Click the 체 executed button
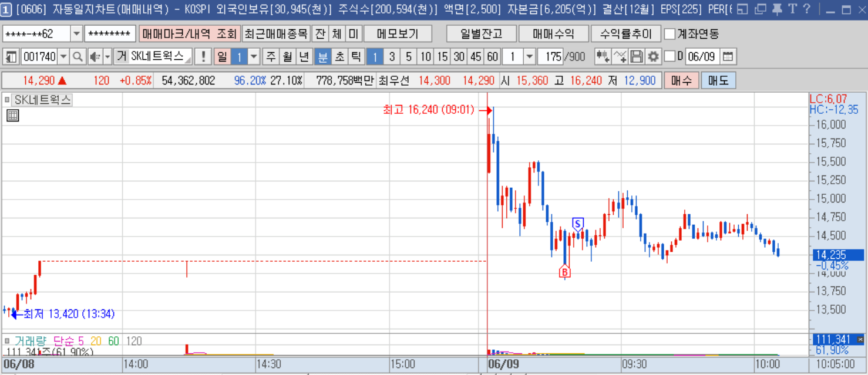 (337, 34)
